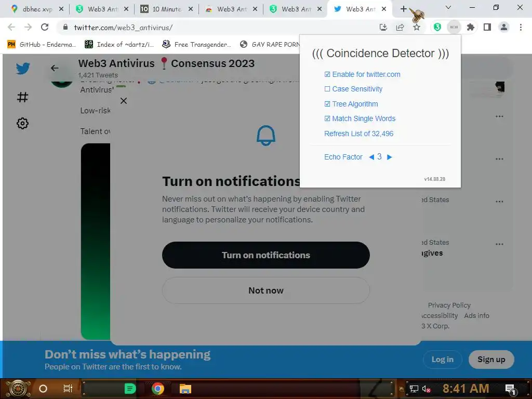Click the Turn on notifications button
The height and width of the screenshot is (399, 532).
coord(265,255)
